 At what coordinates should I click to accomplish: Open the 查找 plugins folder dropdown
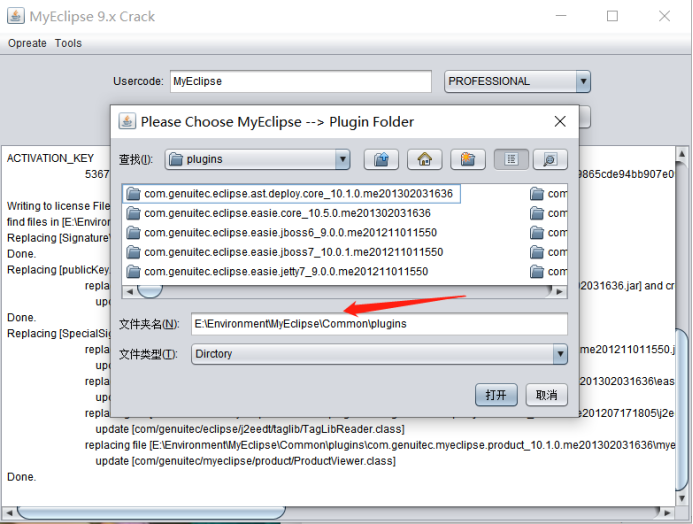click(x=343, y=159)
